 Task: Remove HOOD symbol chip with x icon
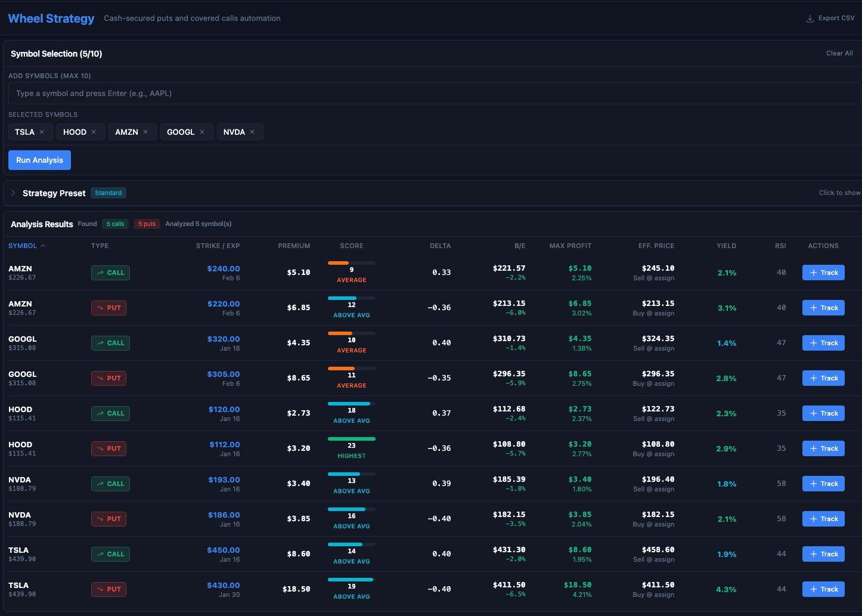click(94, 132)
